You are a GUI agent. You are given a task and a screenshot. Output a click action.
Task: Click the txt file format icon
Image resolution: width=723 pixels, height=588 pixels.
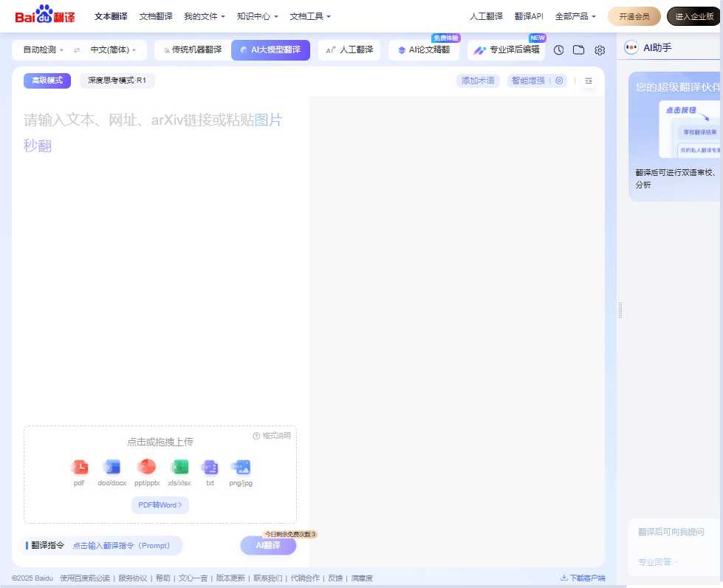pyautogui.click(x=210, y=466)
